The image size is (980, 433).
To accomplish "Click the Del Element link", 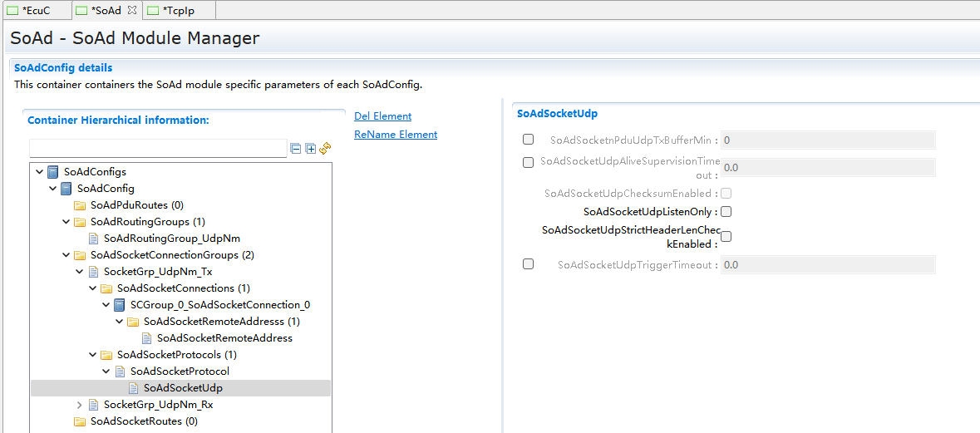I will (x=382, y=116).
